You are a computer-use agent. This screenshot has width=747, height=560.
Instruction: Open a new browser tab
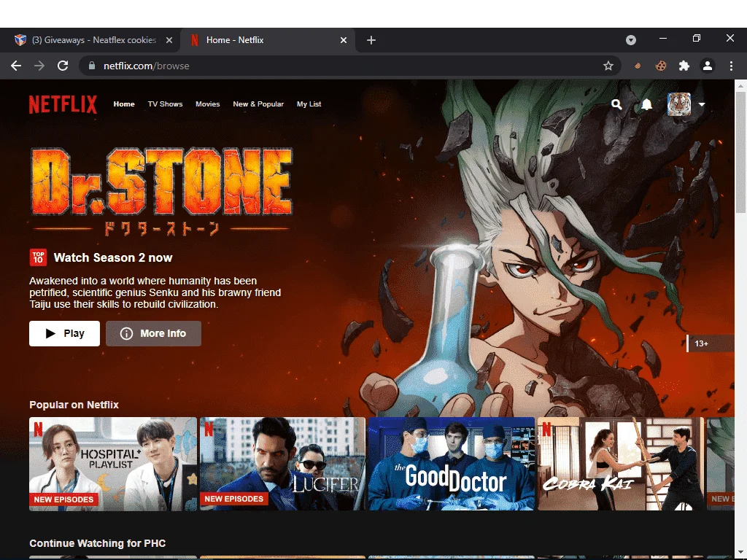[x=371, y=41]
